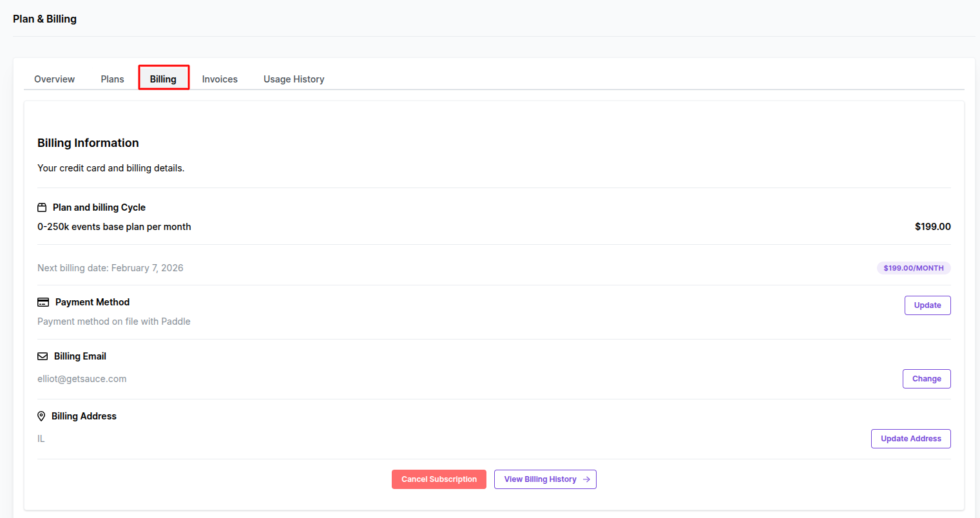This screenshot has height=518, width=980.
Task: Click the envelope icon beside Billing Email
Action: (x=43, y=356)
